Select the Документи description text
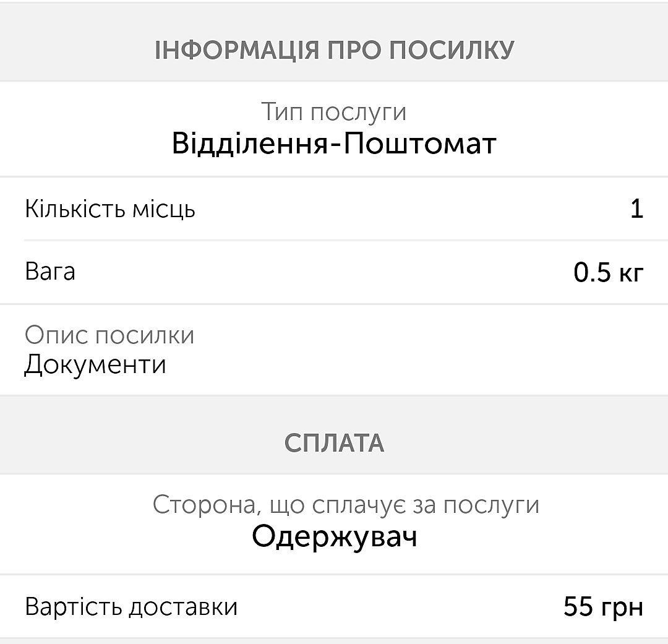This screenshot has width=668, height=644. click(x=95, y=364)
